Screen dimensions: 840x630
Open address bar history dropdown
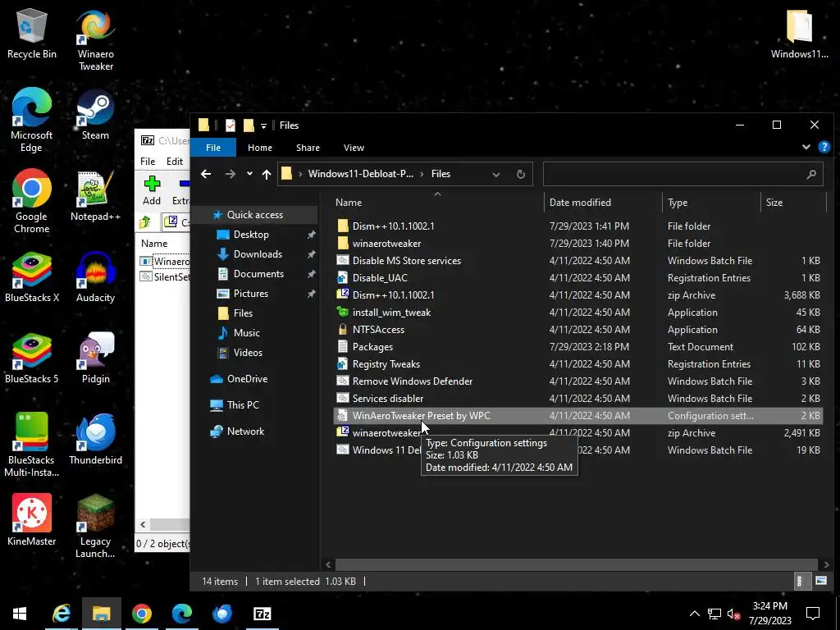pyautogui.click(x=496, y=174)
